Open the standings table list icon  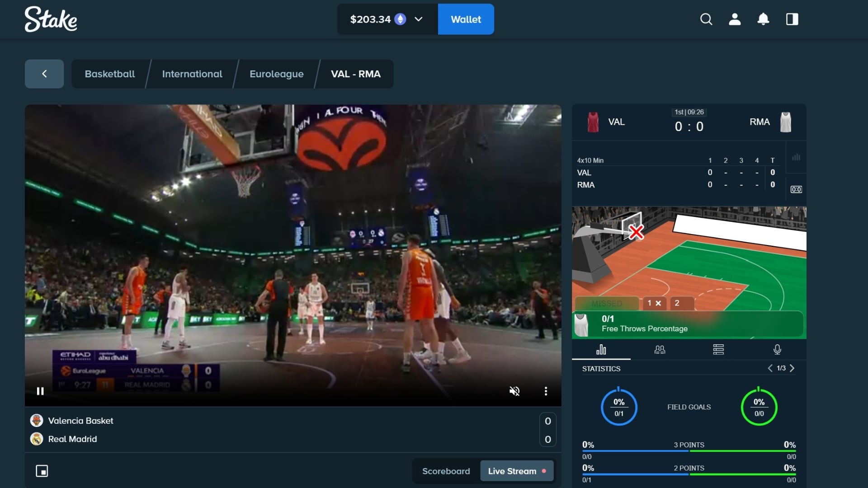coord(718,349)
